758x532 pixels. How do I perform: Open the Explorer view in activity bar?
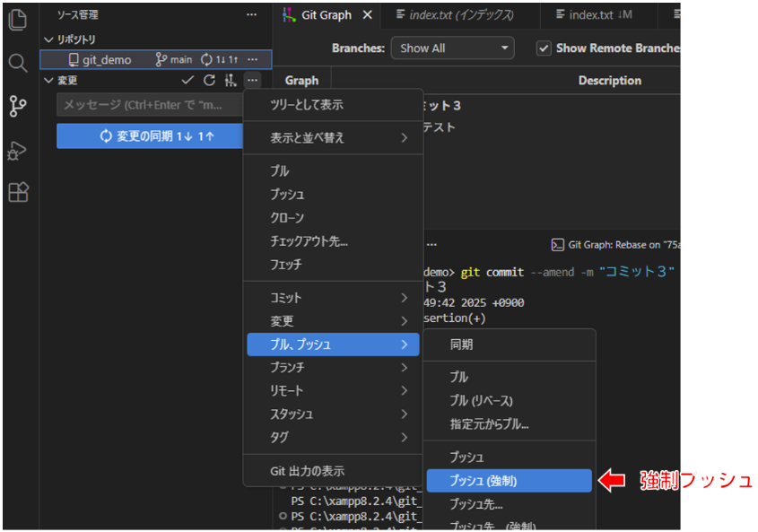(17, 20)
